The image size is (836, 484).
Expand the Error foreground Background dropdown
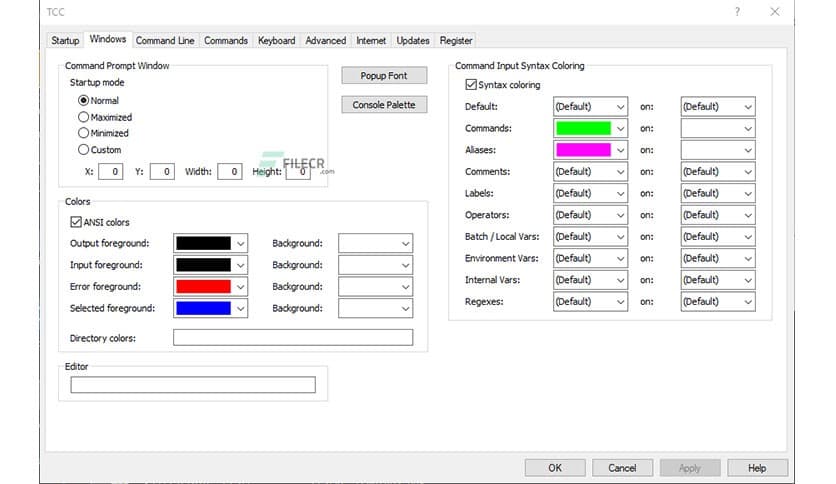(x=375, y=287)
